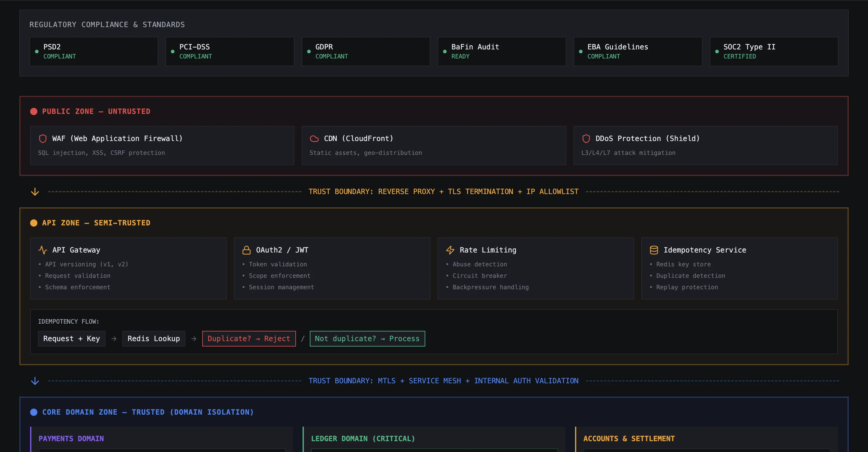Screen dimensions: 868x452
Task: Click the Not duplicate Process button
Action: click(x=367, y=338)
